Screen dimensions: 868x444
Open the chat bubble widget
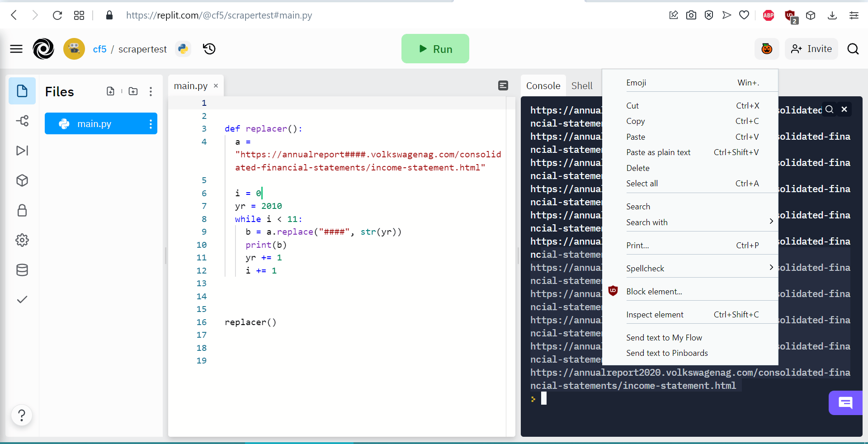point(845,402)
